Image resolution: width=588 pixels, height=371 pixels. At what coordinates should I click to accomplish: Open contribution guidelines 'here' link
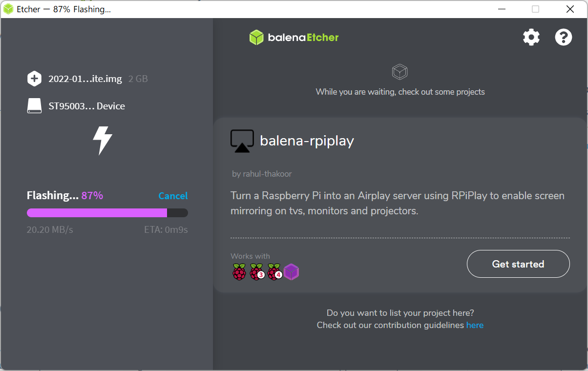pyautogui.click(x=475, y=325)
